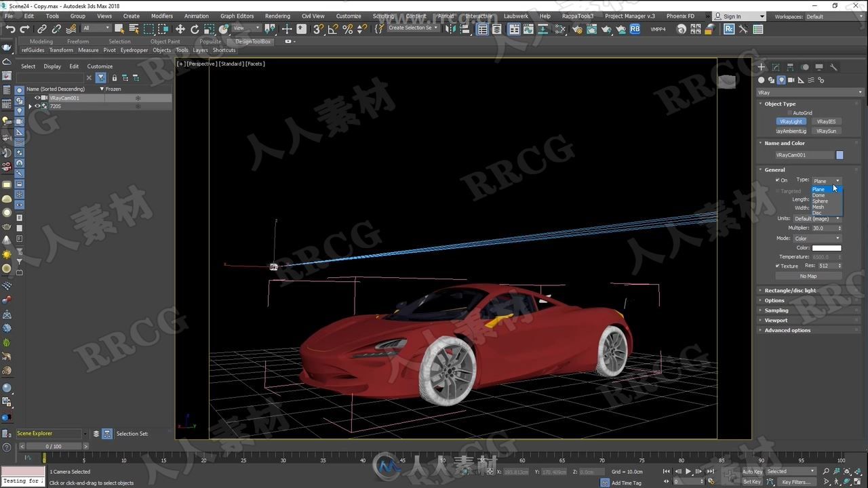The image size is (868, 488).
Task: Click the object color swatch beside VRayCam001
Action: (840, 155)
